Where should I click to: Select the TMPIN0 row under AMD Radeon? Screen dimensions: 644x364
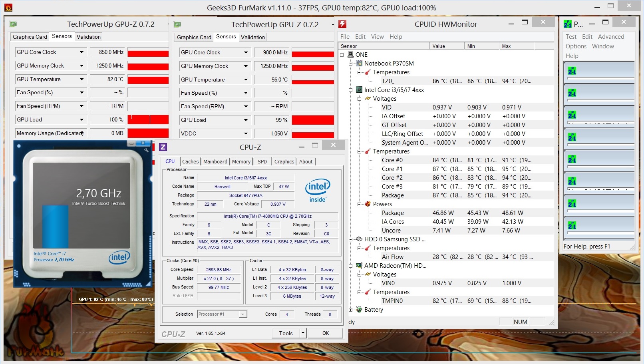(446, 301)
